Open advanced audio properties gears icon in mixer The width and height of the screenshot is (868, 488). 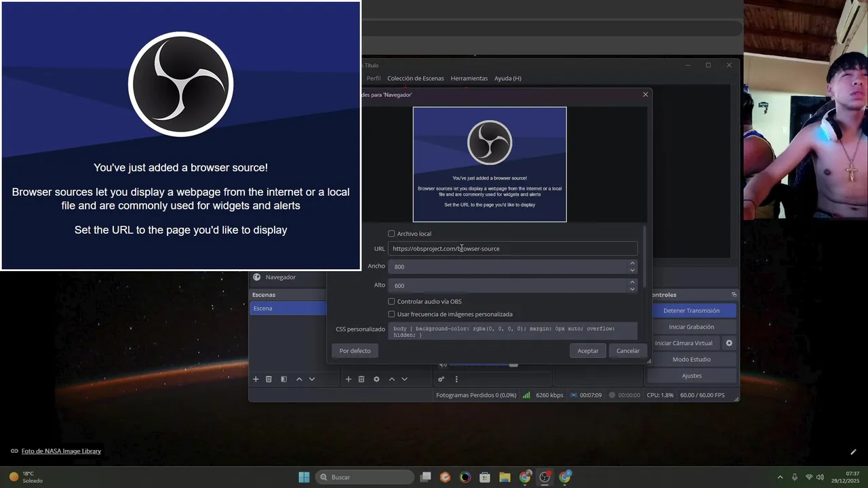(x=441, y=380)
